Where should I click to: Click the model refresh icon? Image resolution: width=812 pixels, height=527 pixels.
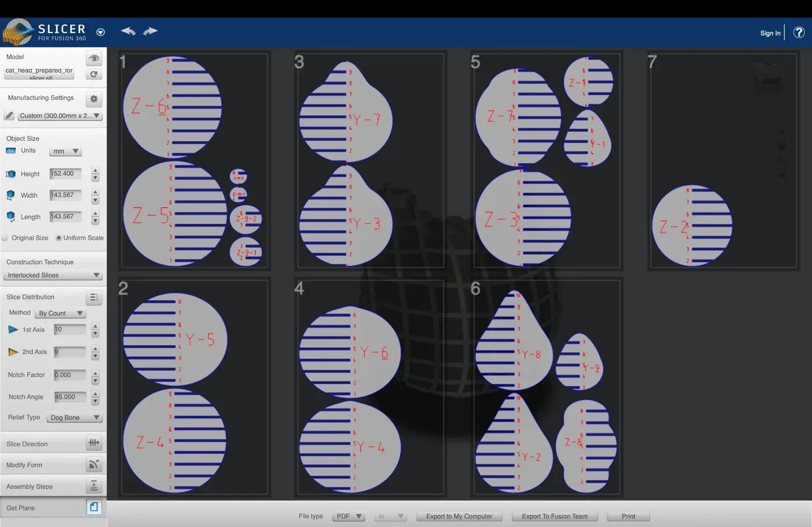click(x=94, y=74)
